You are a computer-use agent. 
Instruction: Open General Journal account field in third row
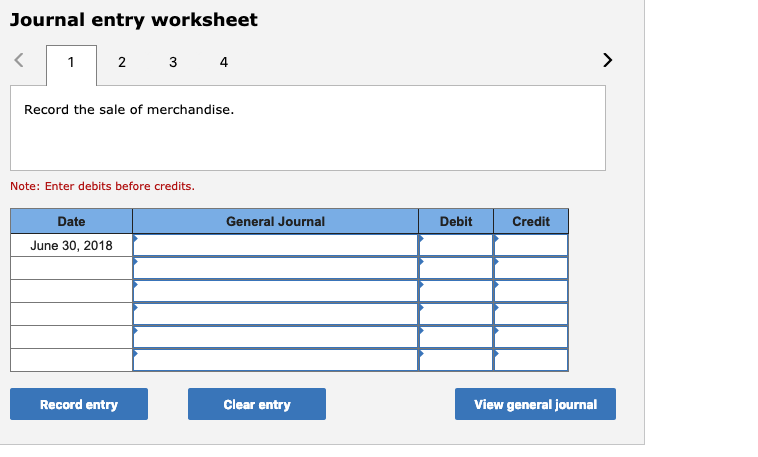point(276,291)
